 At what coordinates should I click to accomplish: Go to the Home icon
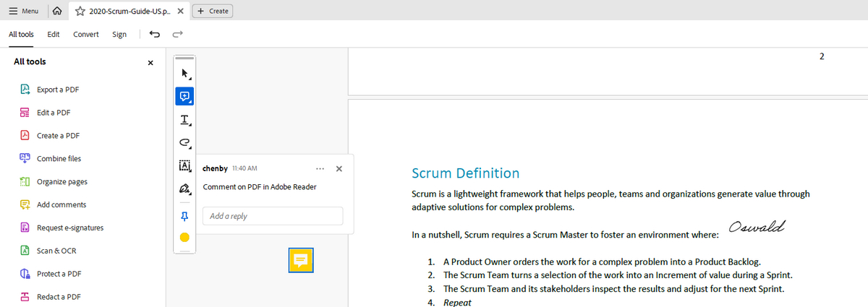(58, 11)
